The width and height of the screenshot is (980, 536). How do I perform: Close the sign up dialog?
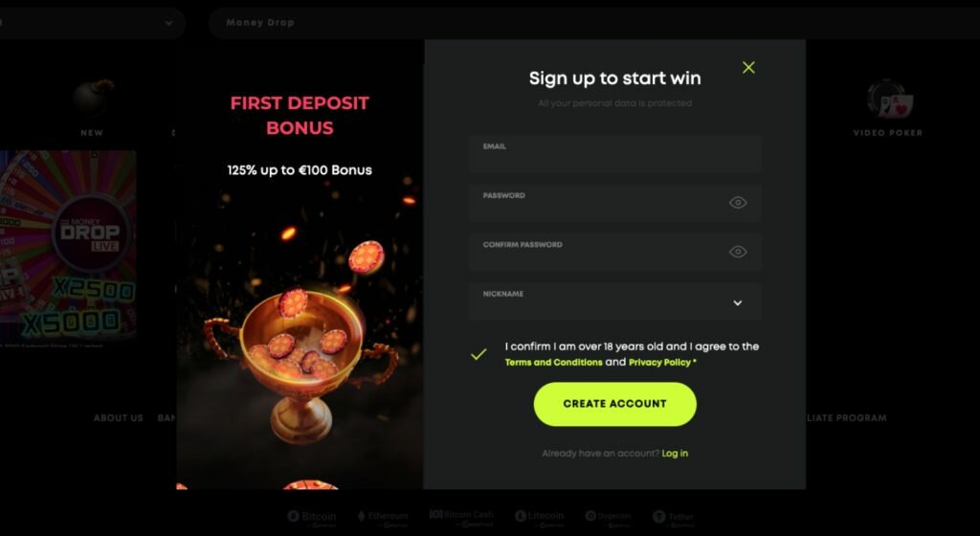(x=748, y=67)
